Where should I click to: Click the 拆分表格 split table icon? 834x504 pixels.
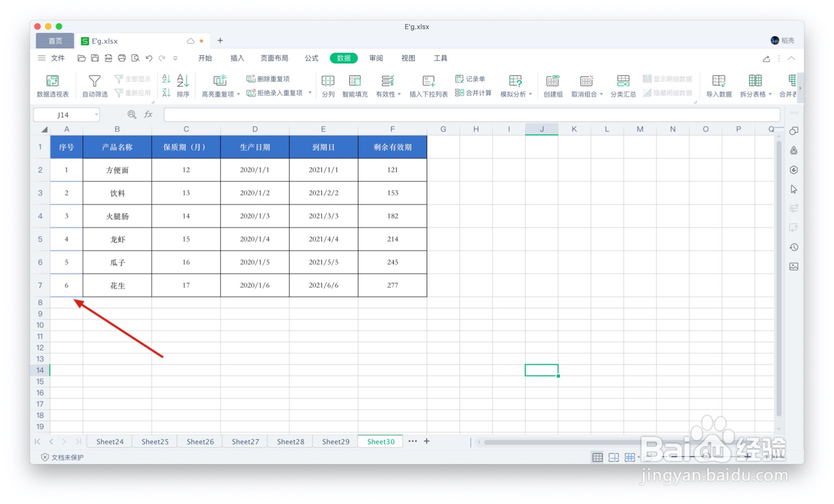(x=755, y=81)
